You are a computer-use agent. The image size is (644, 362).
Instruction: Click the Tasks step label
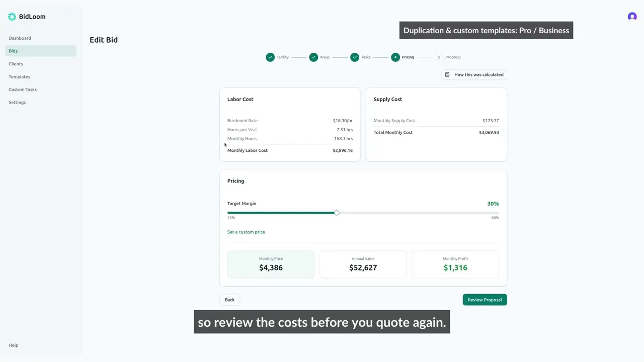[366, 57]
